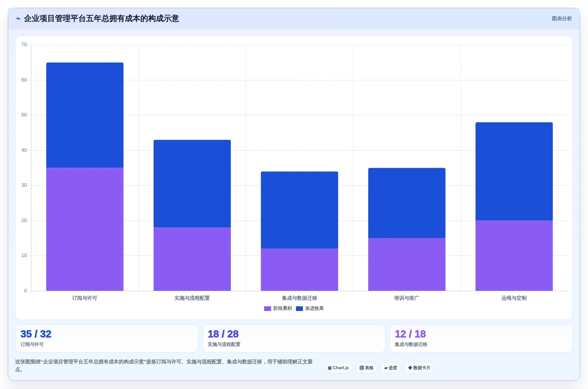Screen dimensions: 588x389
Task: Click the blue bar segment for 订阅与许可
Action: coord(85,115)
